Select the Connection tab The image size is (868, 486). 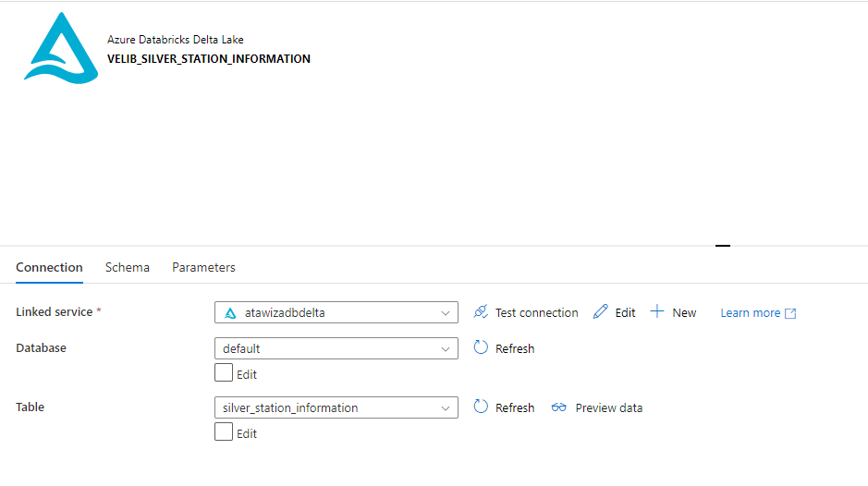click(49, 267)
